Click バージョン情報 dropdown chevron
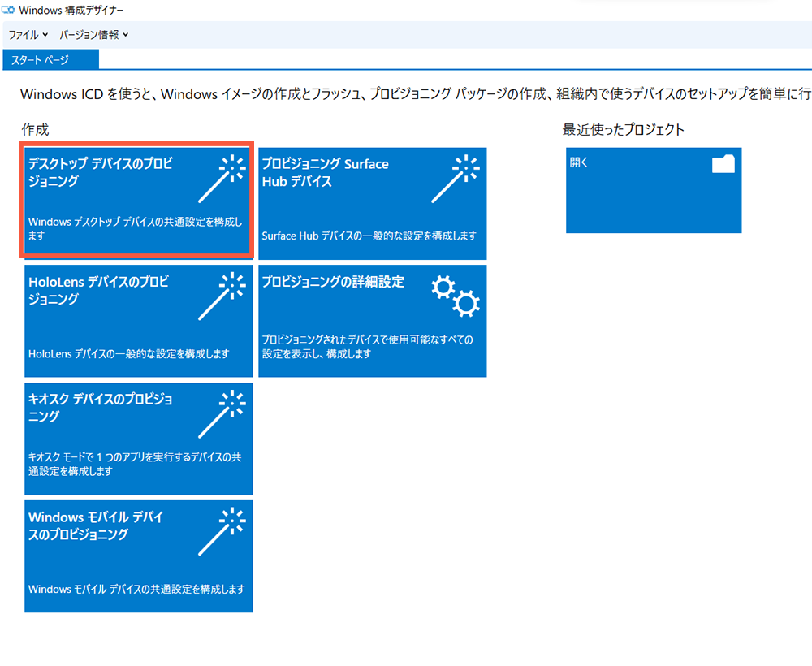 point(125,35)
